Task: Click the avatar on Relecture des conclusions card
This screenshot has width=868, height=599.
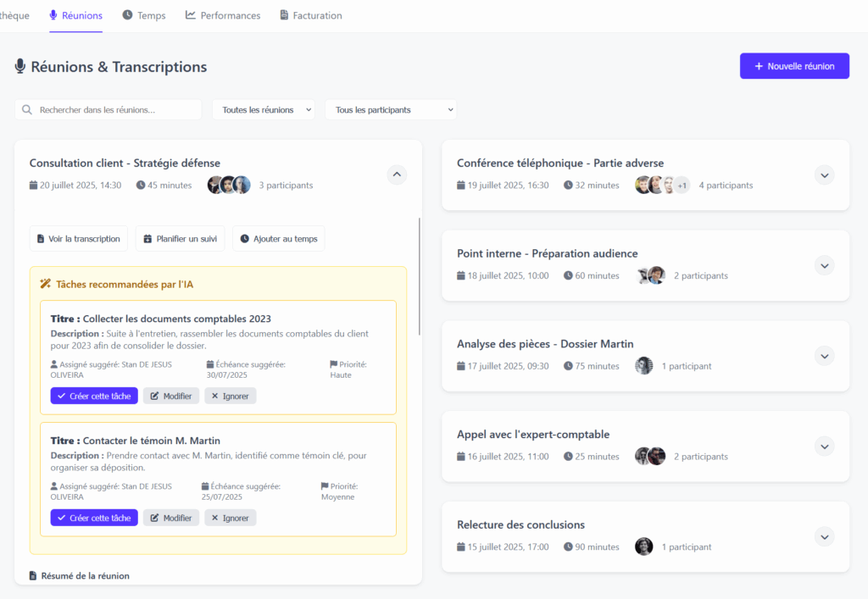Action: click(644, 546)
